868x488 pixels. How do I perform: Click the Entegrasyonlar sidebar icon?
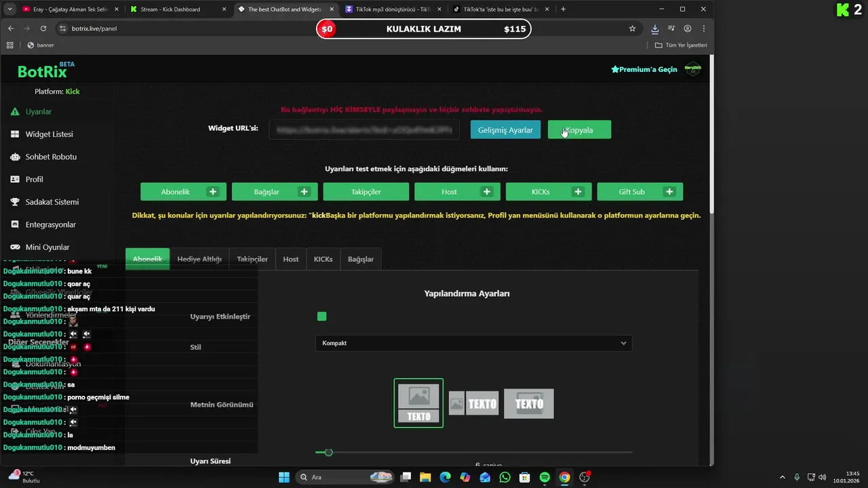[x=15, y=224]
